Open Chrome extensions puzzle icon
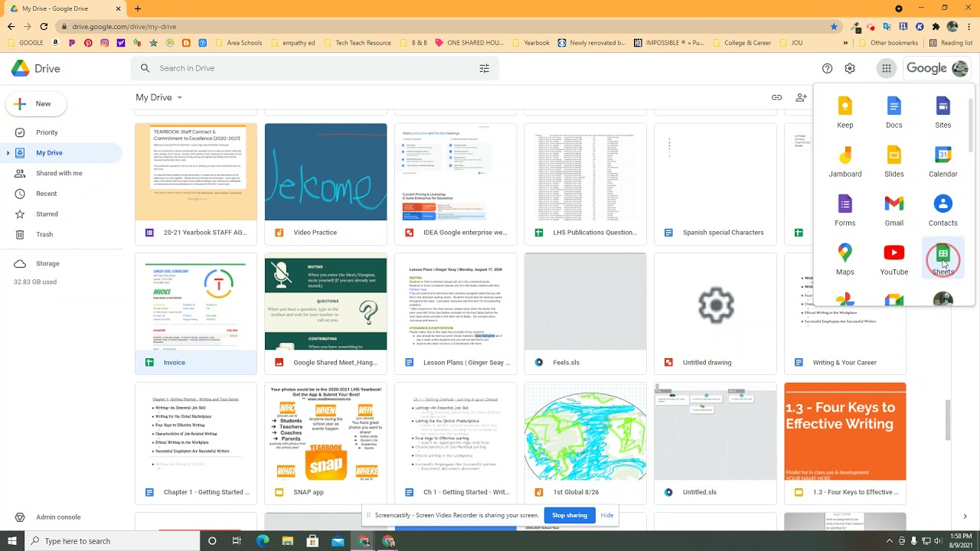Viewport: 980px width, 551px height. (x=936, y=26)
